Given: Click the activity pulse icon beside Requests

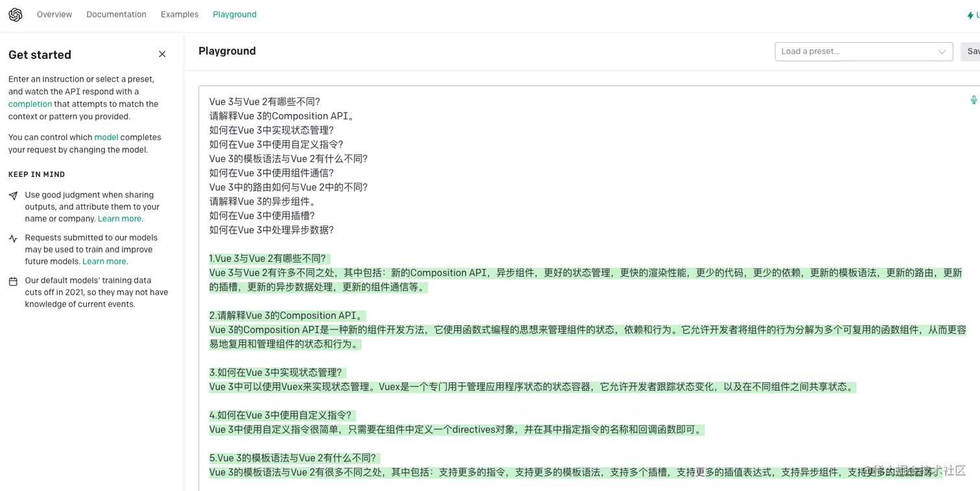Looking at the screenshot, I should pyautogui.click(x=13, y=238).
